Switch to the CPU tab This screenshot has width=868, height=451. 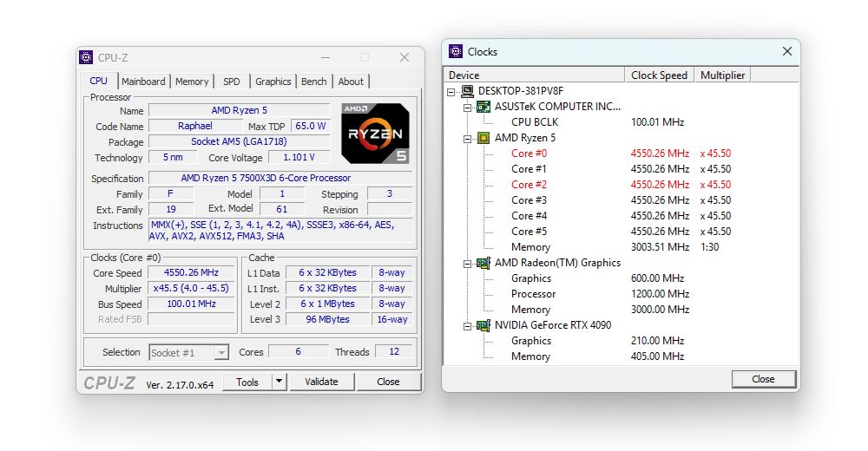[x=99, y=81]
